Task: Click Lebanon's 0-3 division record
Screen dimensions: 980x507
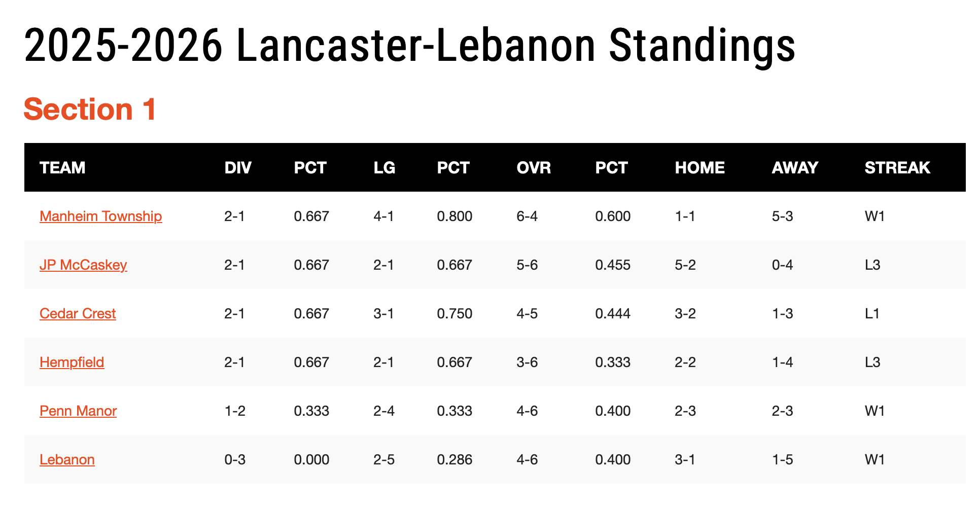Action: coord(234,460)
